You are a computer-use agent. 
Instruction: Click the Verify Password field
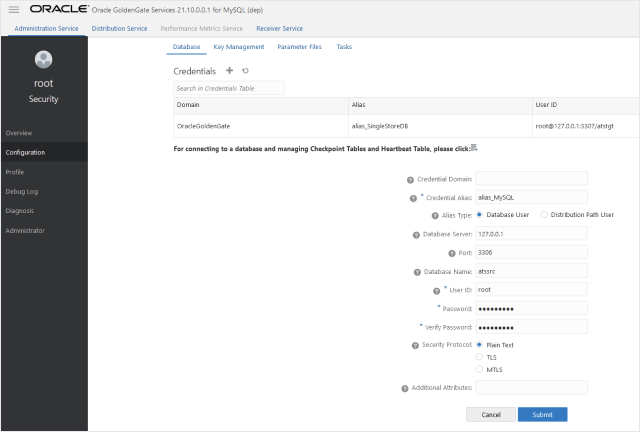click(531, 327)
